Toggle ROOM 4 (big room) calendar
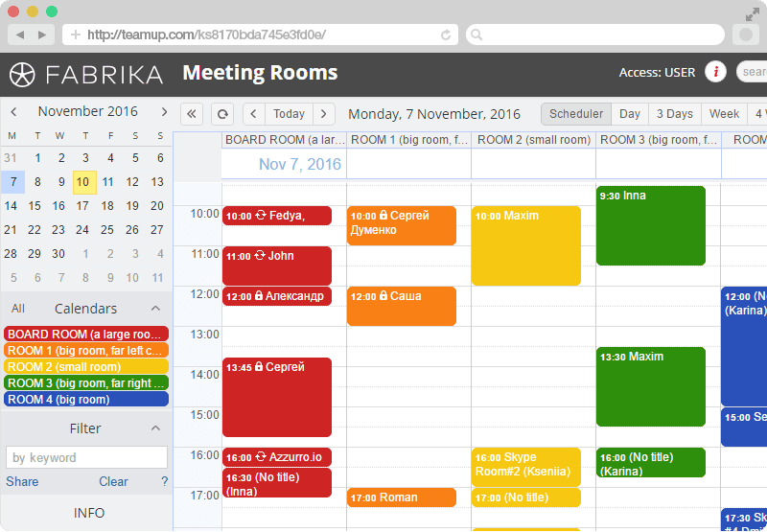This screenshot has height=532, width=767. (86, 399)
